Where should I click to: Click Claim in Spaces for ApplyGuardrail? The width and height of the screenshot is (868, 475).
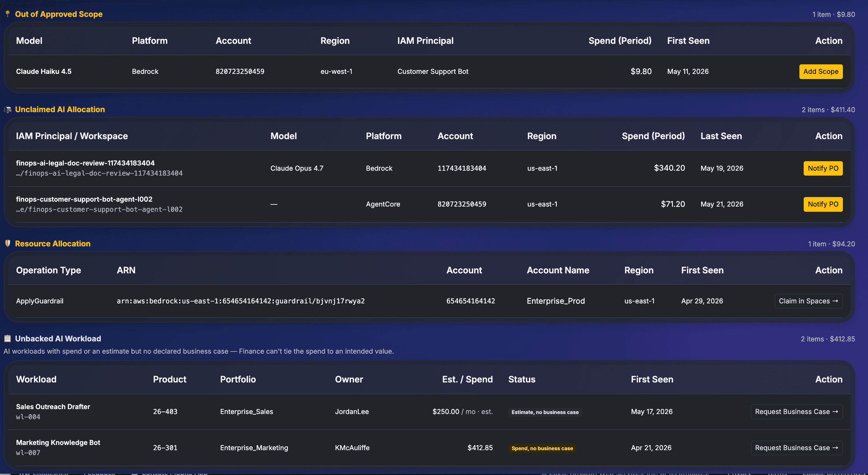click(808, 301)
